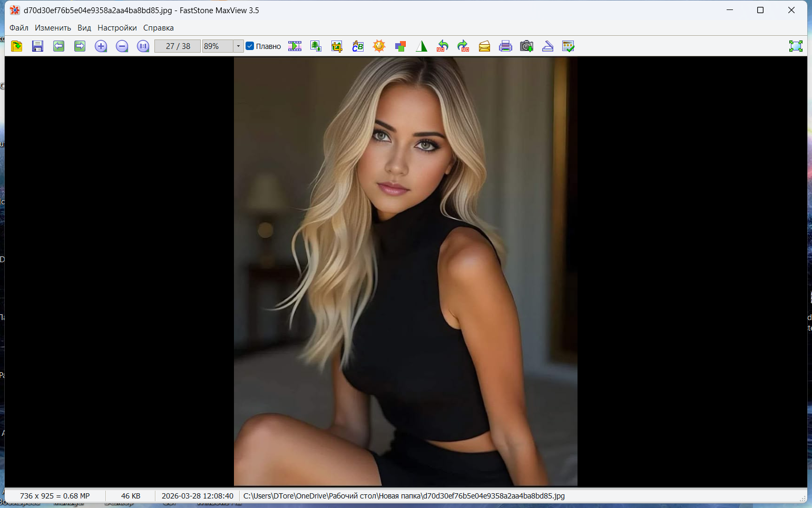Viewport: 812px width, 508px height.
Task: Go to the previous image
Action: 58,46
